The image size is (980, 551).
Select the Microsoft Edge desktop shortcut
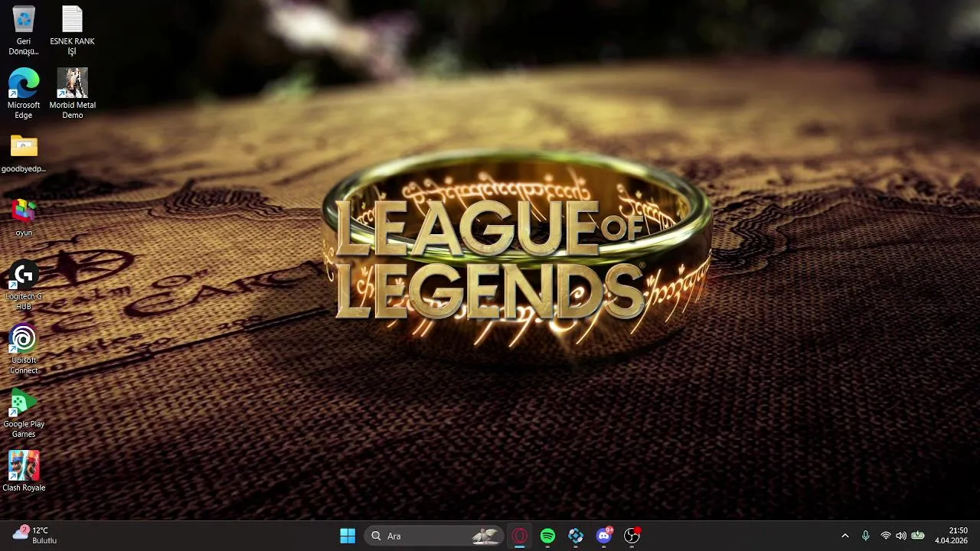click(x=24, y=94)
